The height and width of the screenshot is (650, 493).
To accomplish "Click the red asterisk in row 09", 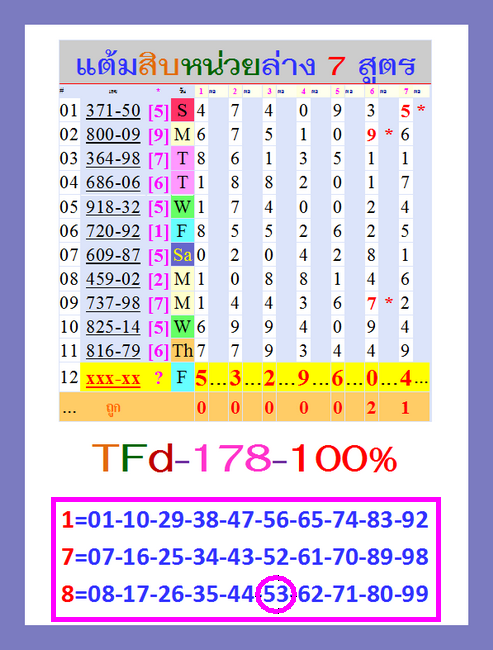I will 389,302.
